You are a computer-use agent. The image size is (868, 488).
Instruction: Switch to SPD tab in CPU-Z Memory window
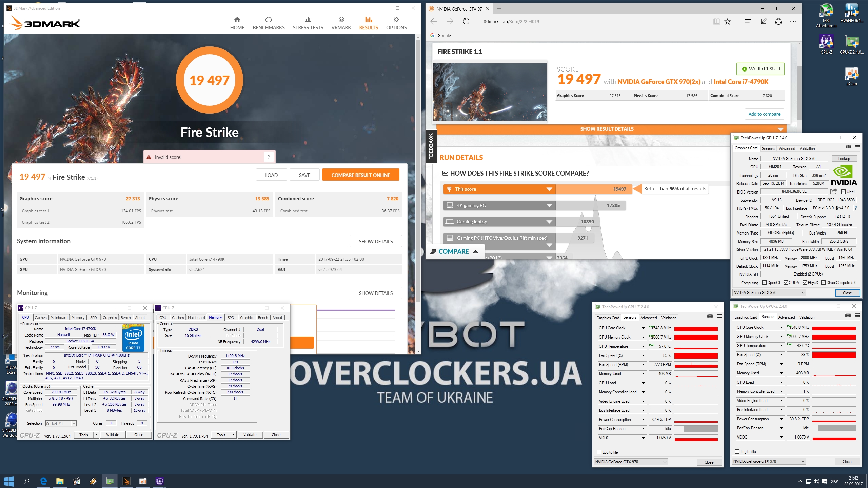pos(231,317)
